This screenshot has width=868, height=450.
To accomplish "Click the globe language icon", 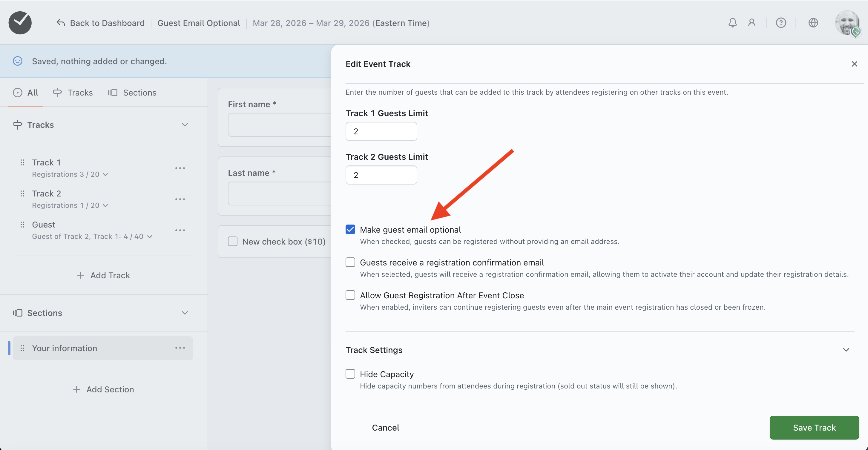I will (x=813, y=23).
